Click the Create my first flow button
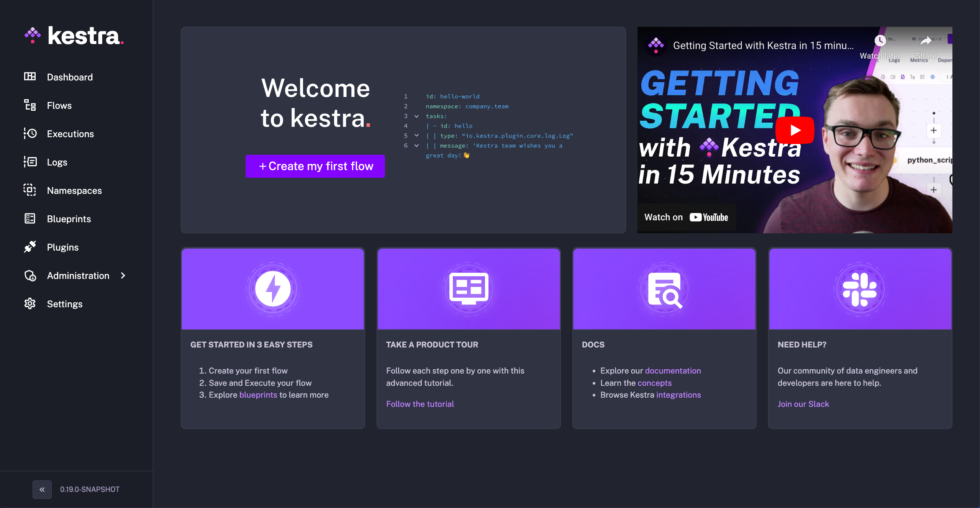 tap(315, 166)
